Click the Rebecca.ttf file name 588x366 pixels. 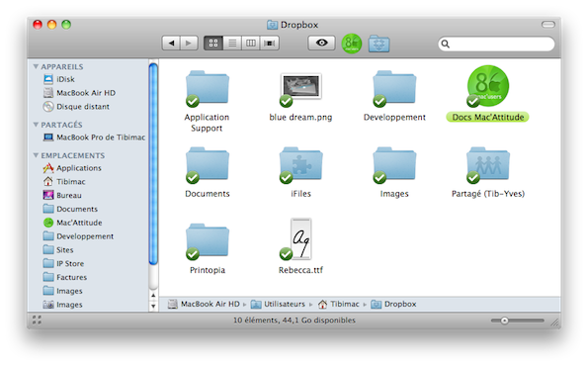tap(300, 270)
